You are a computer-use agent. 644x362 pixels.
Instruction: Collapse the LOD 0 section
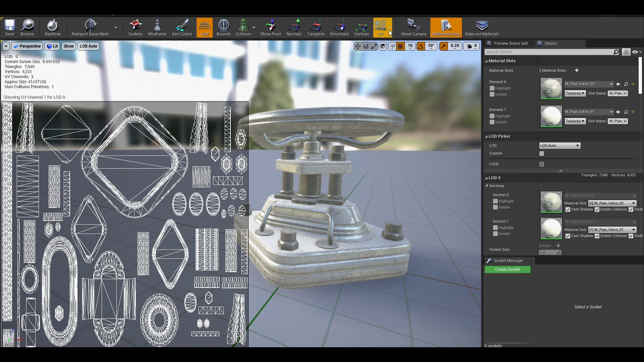click(x=487, y=178)
